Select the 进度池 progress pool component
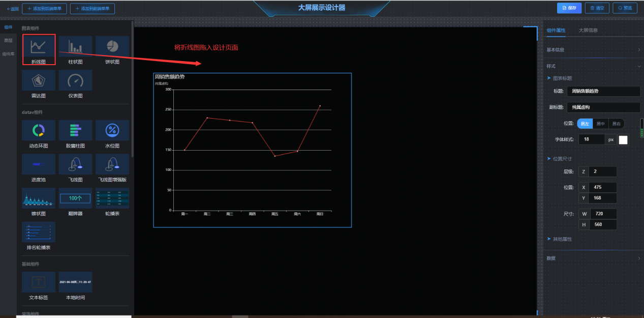The image size is (644, 318). click(39, 168)
